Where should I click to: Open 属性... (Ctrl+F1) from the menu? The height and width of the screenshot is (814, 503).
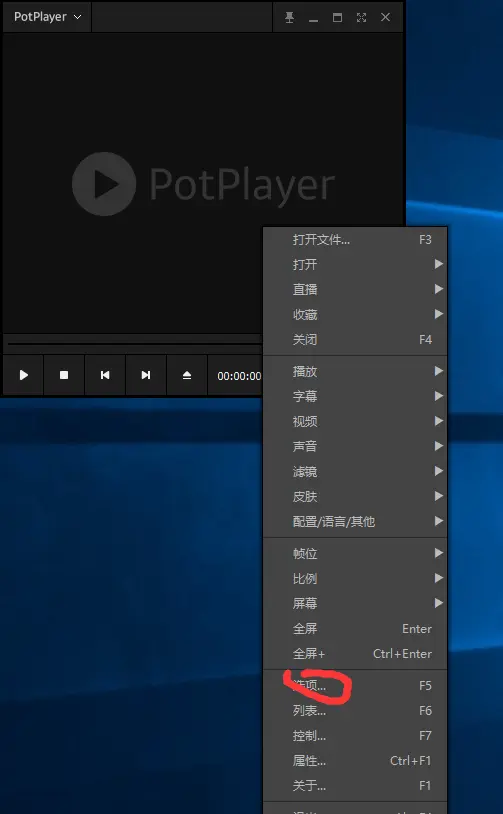point(355,761)
